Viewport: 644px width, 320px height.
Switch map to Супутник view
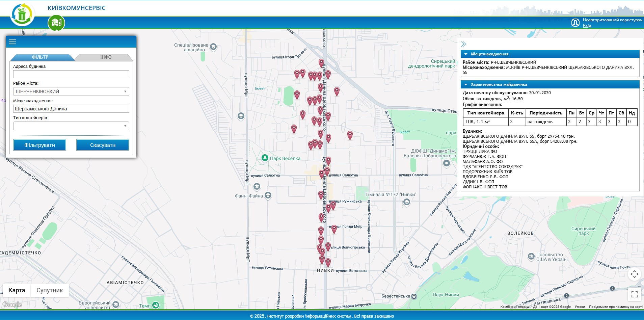pyautogui.click(x=50, y=290)
